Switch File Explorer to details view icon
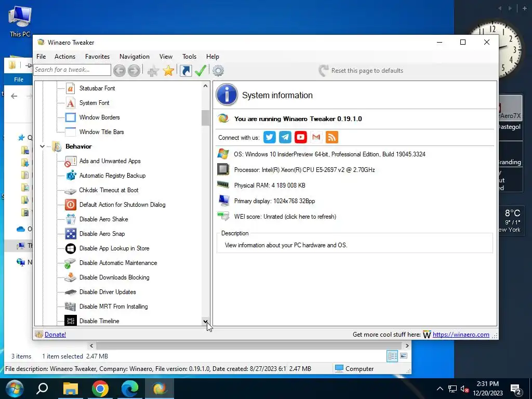This screenshot has width=532, height=399. [392, 356]
